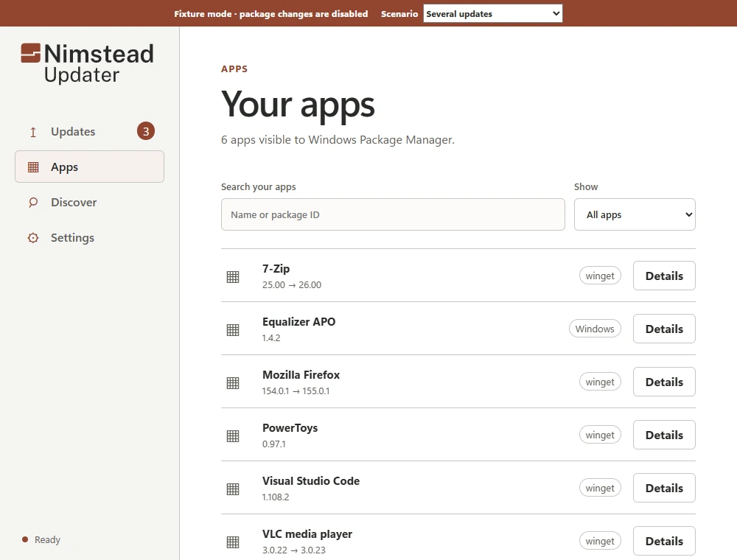Open the Scenario dropdown showing Several updates
Screen dimensions: 737x560
[492, 13]
